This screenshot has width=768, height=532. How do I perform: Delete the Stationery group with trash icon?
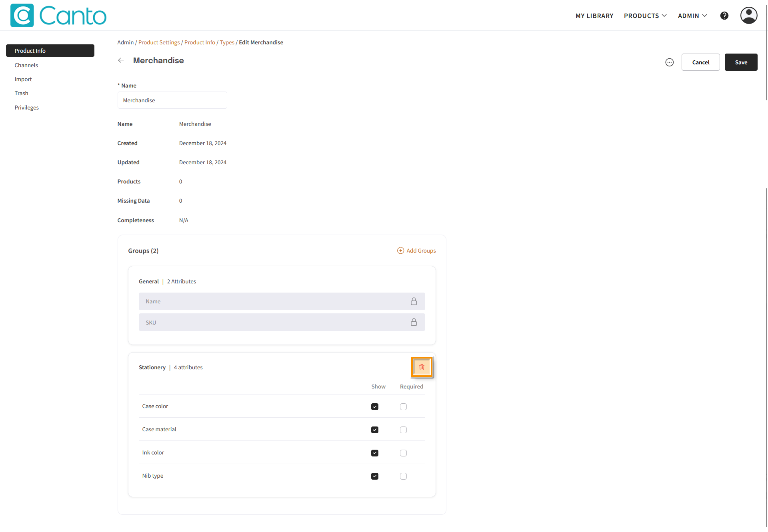[422, 367]
